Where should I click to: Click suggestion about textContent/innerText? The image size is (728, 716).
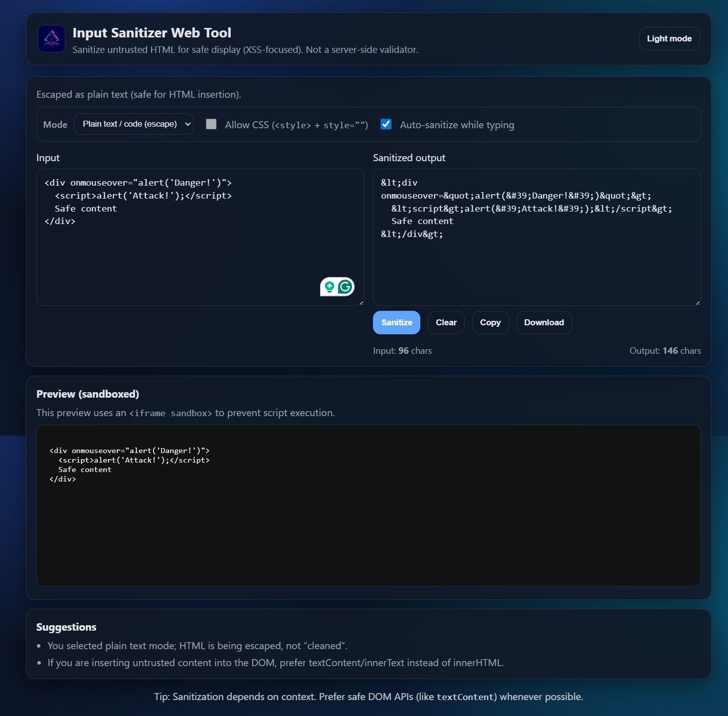pyautogui.click(x=276, y=663)
